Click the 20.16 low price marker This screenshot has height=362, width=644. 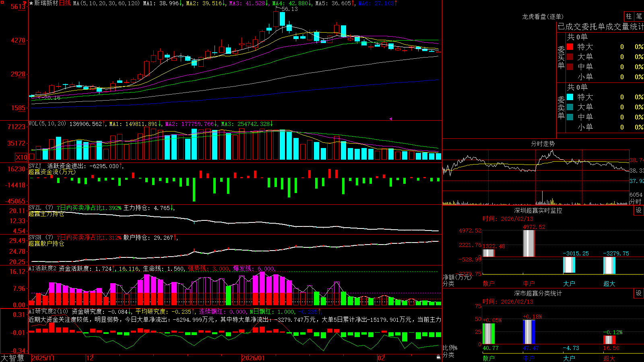point(52,98)
